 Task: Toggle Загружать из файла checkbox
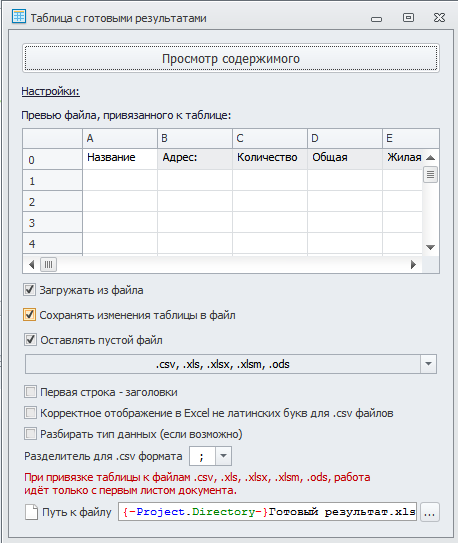(29, 290)
